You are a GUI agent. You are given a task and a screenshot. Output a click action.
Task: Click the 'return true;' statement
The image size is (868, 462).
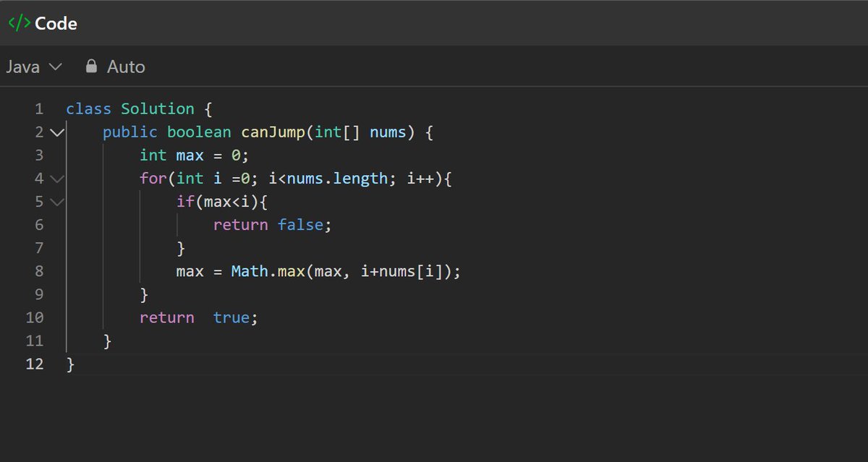point(199,317)
